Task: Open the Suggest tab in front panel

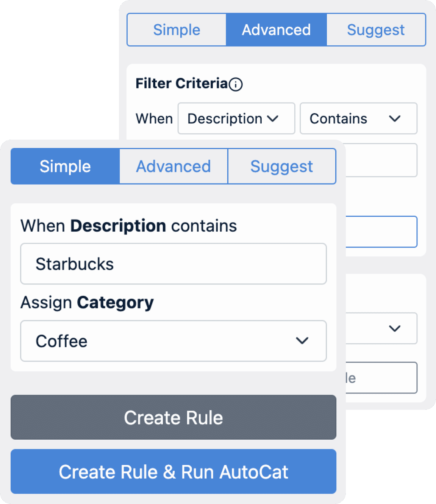Action: [x=282, y=166]
